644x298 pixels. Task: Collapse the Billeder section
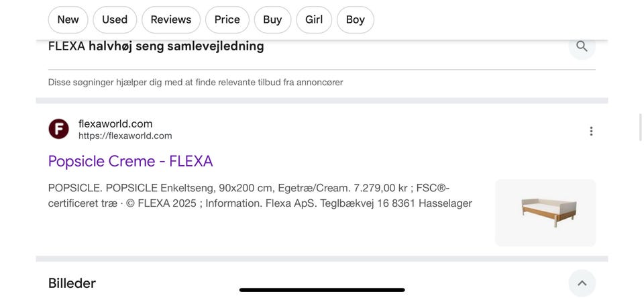coord(582,283)
